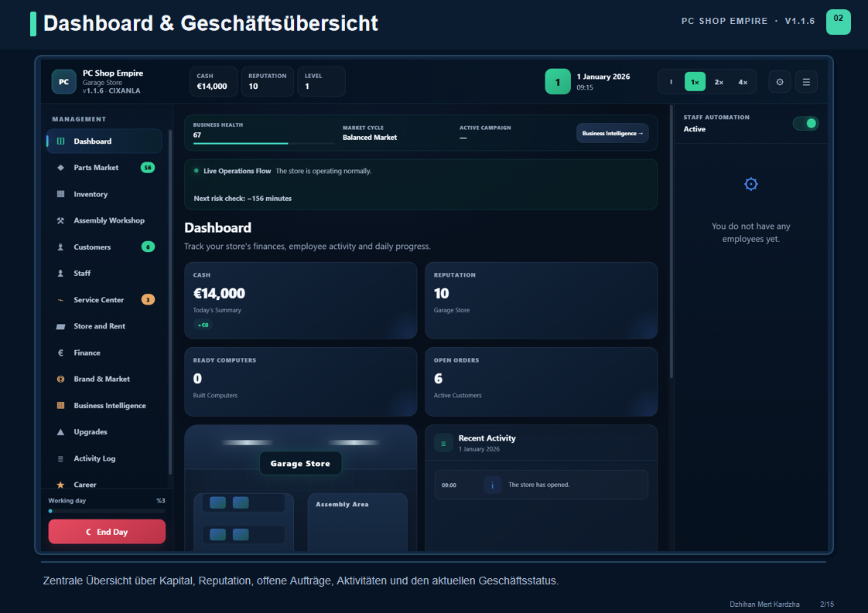Click 'Next risk check: ~156 minutes' text

[x=242, y=199]
